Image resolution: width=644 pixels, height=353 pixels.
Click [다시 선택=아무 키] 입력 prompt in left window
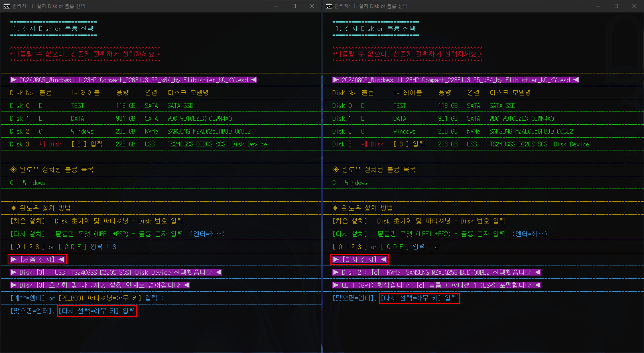97,311
